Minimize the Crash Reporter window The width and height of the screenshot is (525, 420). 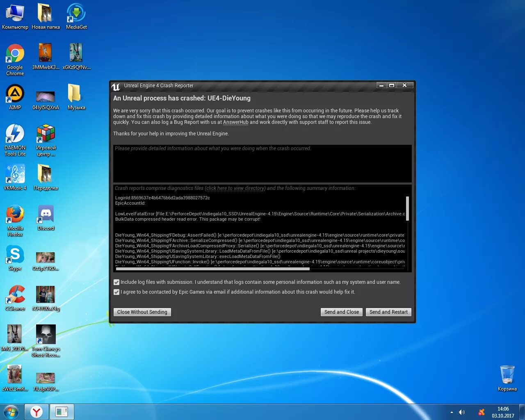coord(381,85)
